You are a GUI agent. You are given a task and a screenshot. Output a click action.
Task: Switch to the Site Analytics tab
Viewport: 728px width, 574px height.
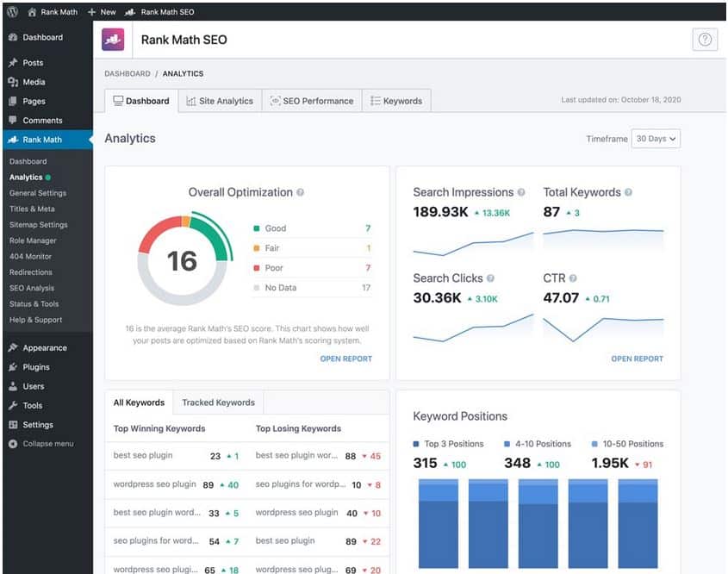tap(220, 101)
